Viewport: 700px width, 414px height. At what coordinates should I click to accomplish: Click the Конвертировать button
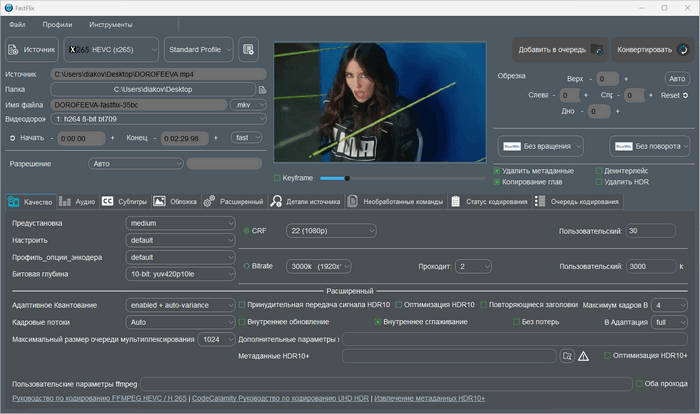pos(653,50)
